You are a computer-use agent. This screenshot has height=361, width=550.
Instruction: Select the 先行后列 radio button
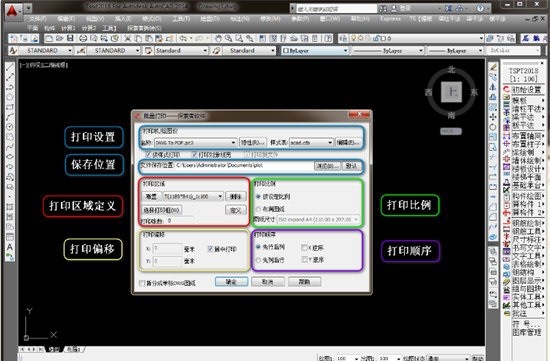[x=258, y=247]
